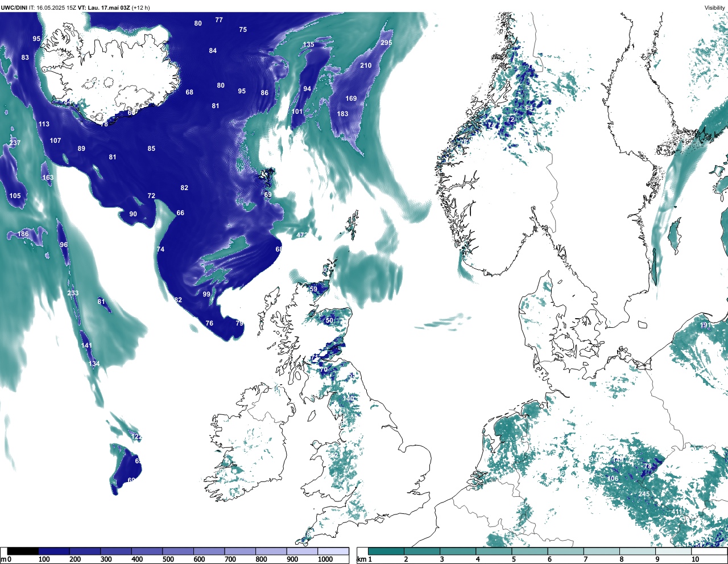Click the 86 visibility value on map

pyautogui.click(x=264, y=93)
